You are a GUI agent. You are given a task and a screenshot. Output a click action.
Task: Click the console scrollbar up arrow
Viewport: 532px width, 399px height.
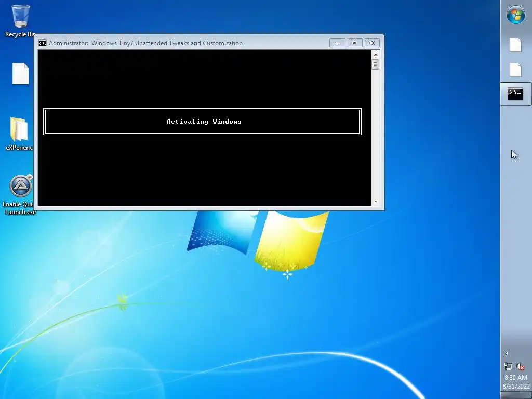tap(375, 54)
